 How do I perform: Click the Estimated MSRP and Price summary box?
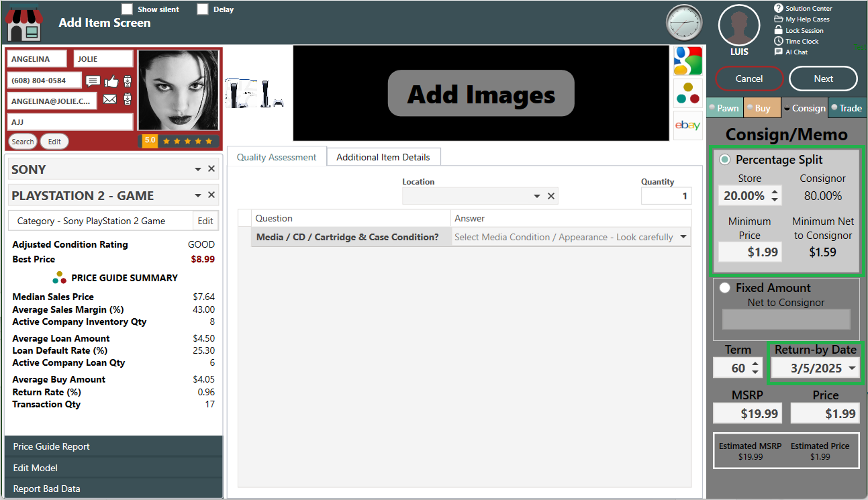786,450
